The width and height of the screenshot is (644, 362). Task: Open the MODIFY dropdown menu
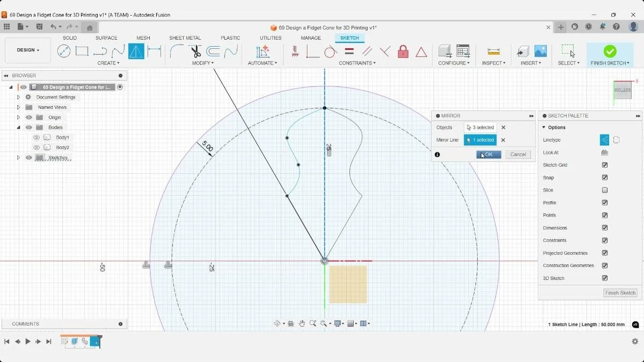(203, 63)
